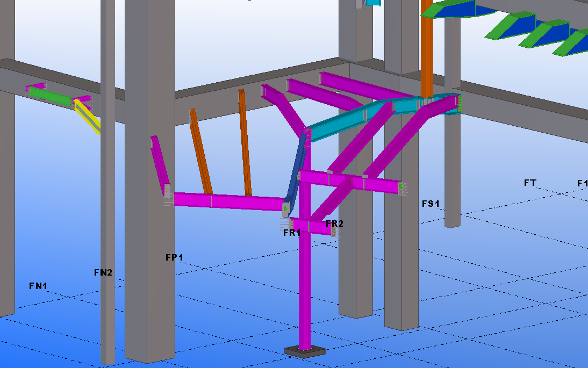
Task: Click grid label FR1
Action: [x=292, y=233]
